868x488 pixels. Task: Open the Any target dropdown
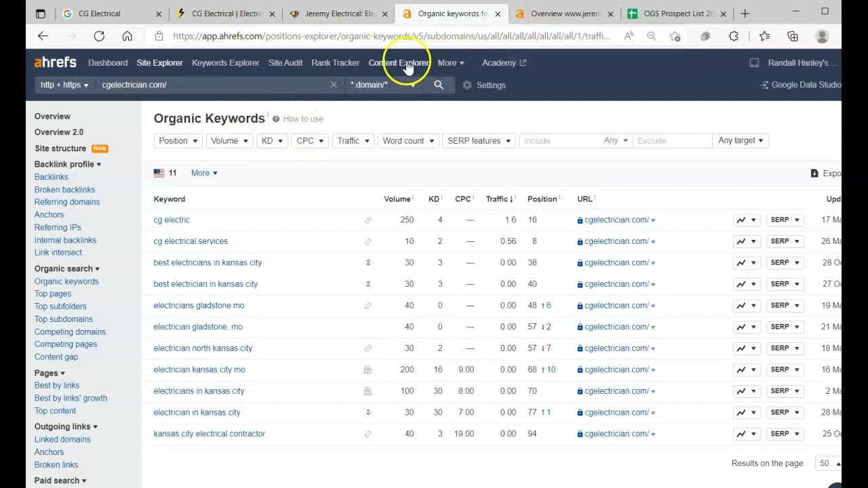[x=741, y=140]
